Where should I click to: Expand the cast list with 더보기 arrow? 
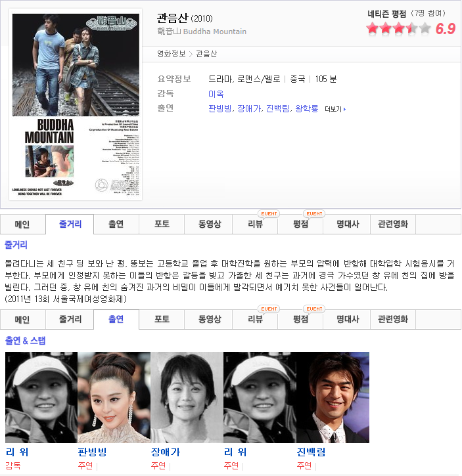pyautogui.click(x=335, y=109)
